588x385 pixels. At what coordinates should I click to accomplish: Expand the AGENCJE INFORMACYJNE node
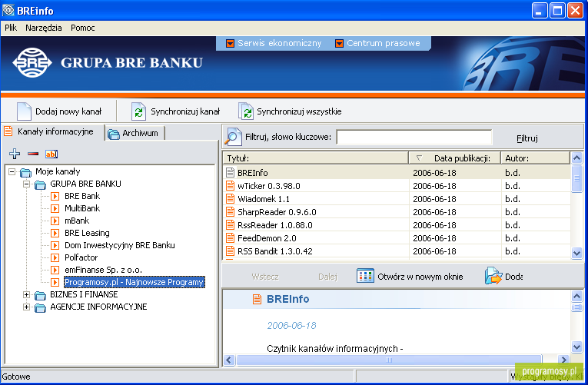(x=26, y=307)
